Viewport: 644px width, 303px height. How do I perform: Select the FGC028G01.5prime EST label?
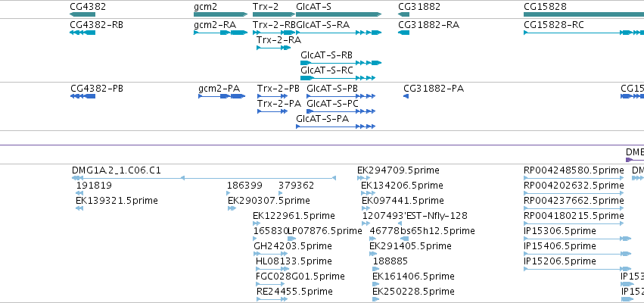click(x=300, y=276)
